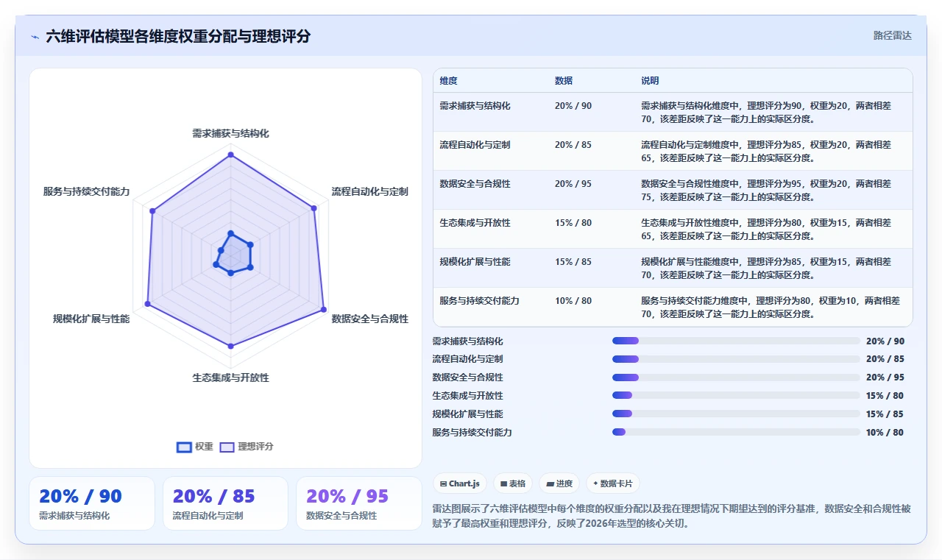Click the 服务与持续交付能力 table row name
Screen dimensions: 942x560
(x=479, y=301)
